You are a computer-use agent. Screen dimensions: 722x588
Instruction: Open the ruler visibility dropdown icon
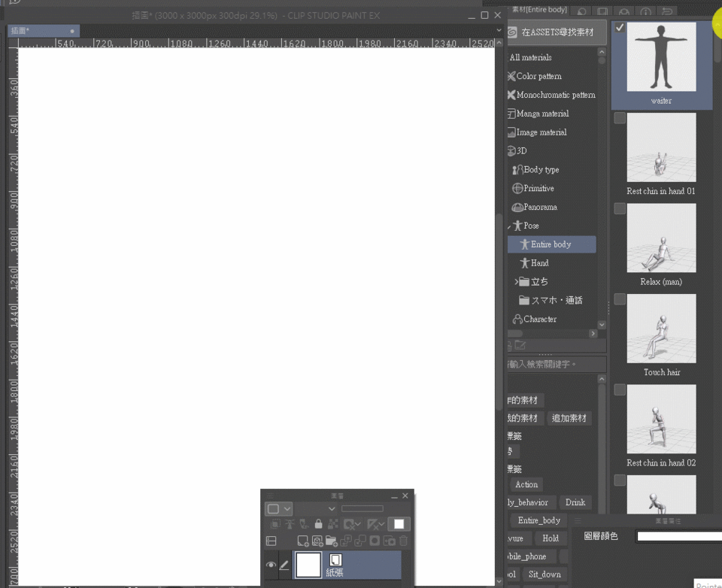pyautogui.click(x=376, y=524)
